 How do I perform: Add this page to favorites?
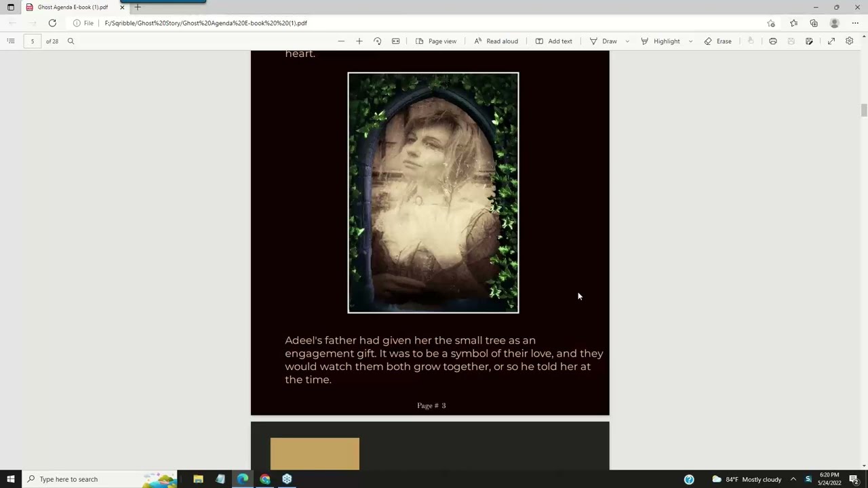(x=771, y=23)
